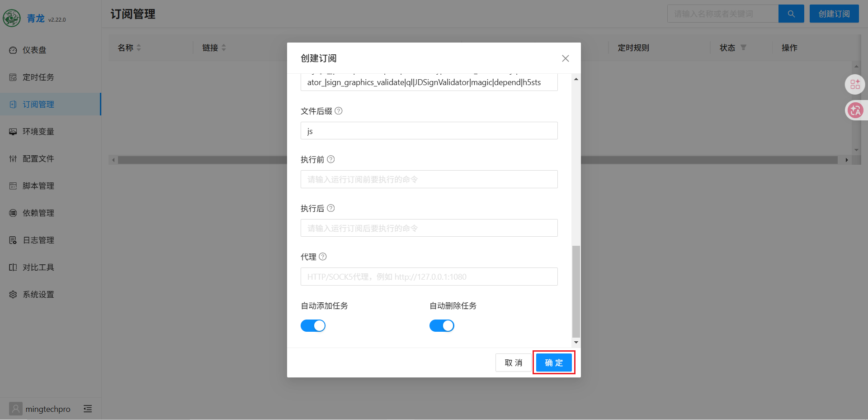
Task: Click the 状态 column filter icon
Action: point(743,48)
